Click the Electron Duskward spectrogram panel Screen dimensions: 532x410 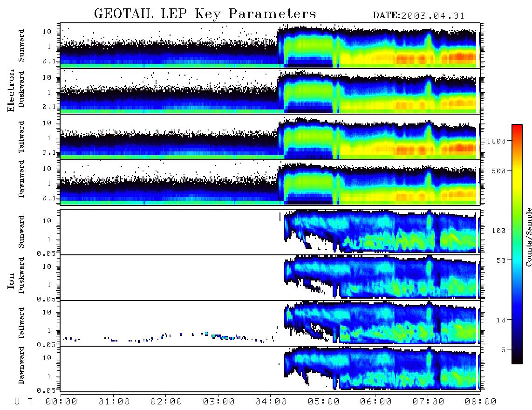click(270, 91)
